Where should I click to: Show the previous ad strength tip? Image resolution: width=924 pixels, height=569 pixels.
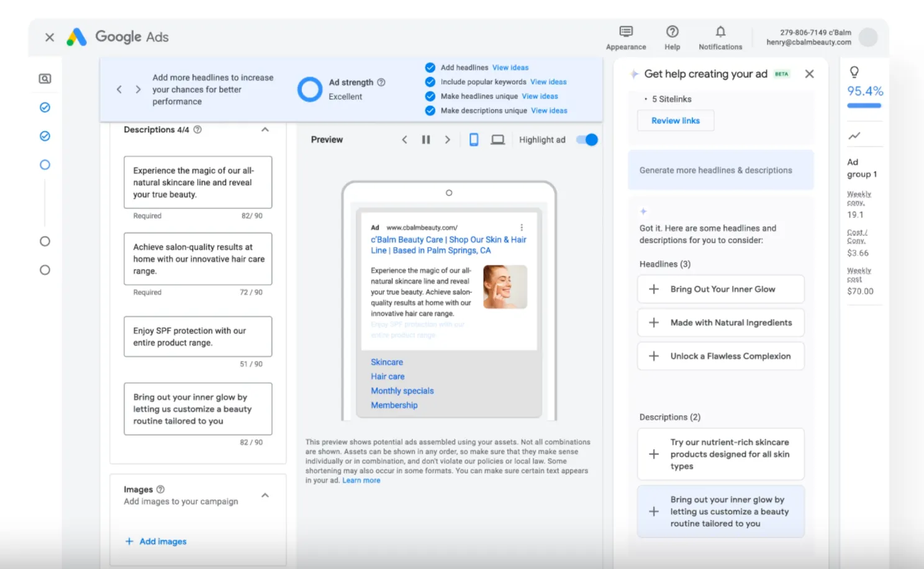(119, 89)
